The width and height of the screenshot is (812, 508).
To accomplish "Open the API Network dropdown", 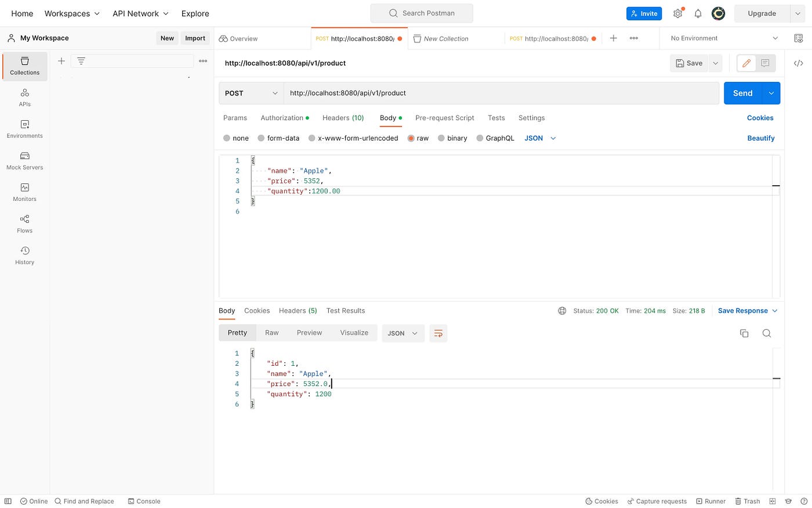I will 141,13.
